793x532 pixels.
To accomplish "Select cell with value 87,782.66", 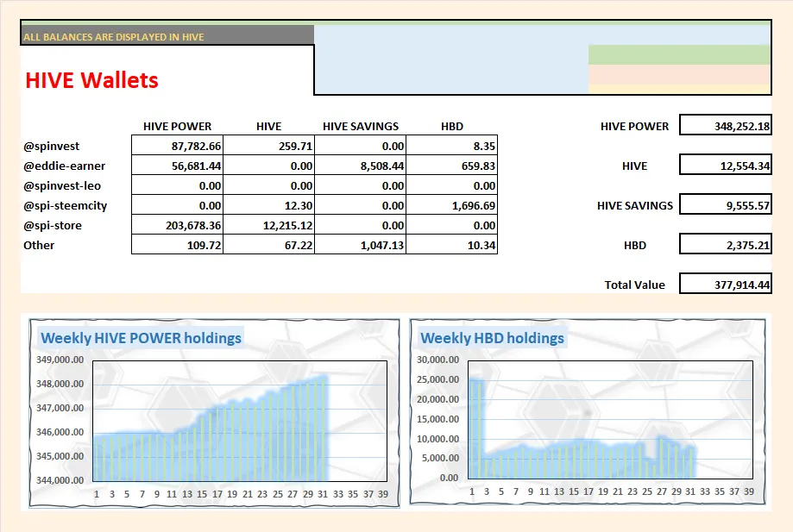I will (x=178, y=146).
